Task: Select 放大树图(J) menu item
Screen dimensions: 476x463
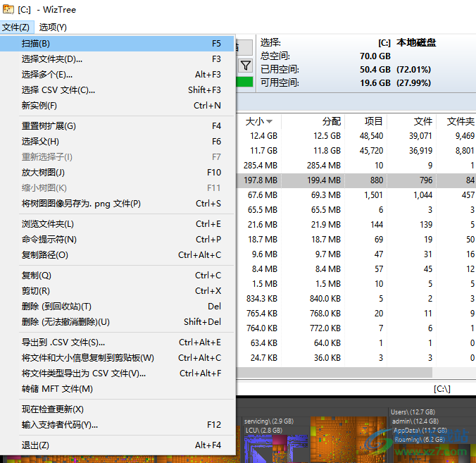Action: coord(117,172)
